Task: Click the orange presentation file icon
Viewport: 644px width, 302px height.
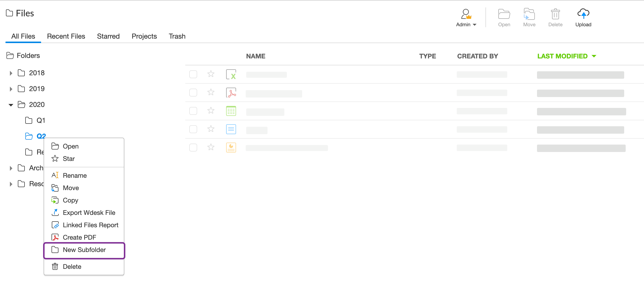Action: [x=231, y=147]
